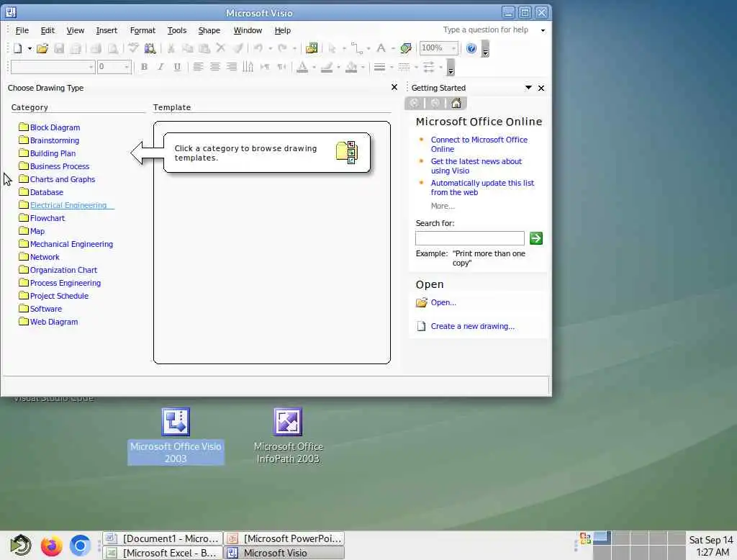Click Create a new drawing... link
This screenshot has width=737, height=560.
pyautogui.click(x=472, y=326)
